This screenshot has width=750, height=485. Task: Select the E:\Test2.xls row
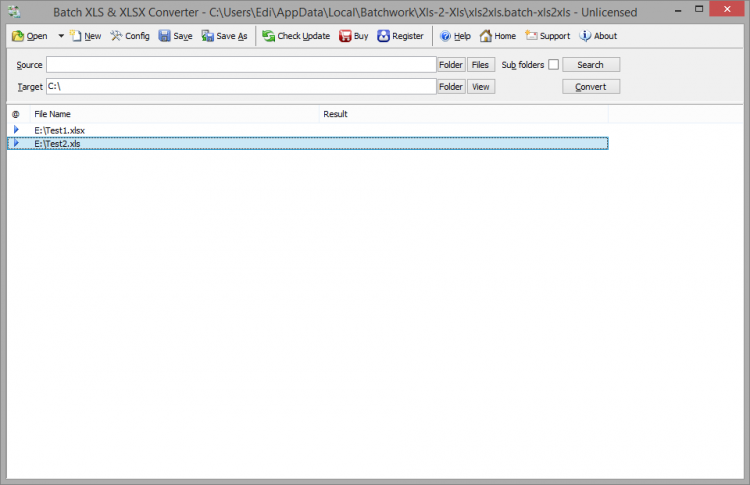(x=308, y=143)
